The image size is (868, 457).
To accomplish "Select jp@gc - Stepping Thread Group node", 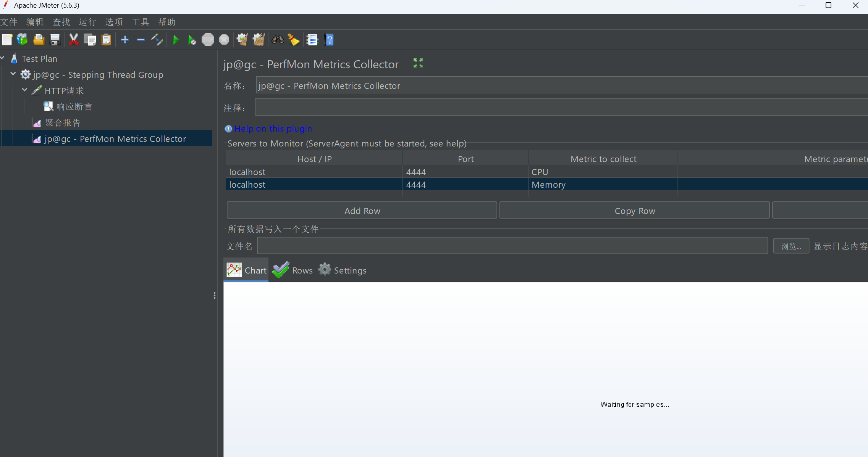I will (x=98, y=75).
